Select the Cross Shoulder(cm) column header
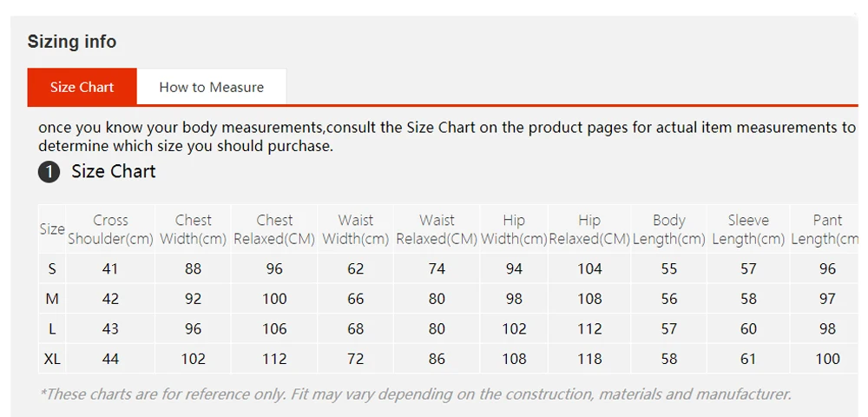The image size is (868, 417). [x=111, y=229]
